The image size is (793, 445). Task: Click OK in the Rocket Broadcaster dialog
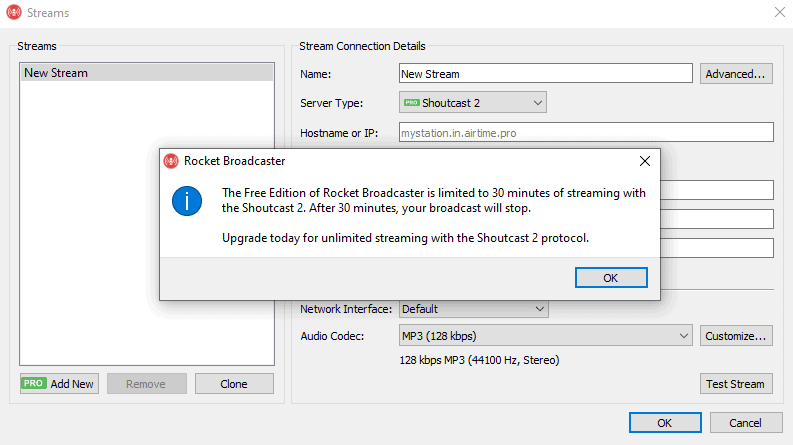coord(611,278)
